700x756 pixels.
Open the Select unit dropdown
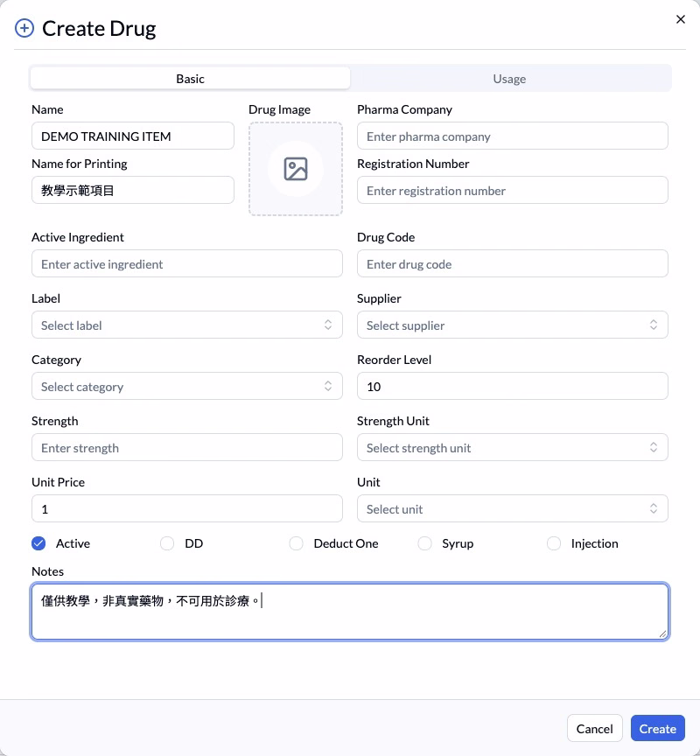[513, 508]
